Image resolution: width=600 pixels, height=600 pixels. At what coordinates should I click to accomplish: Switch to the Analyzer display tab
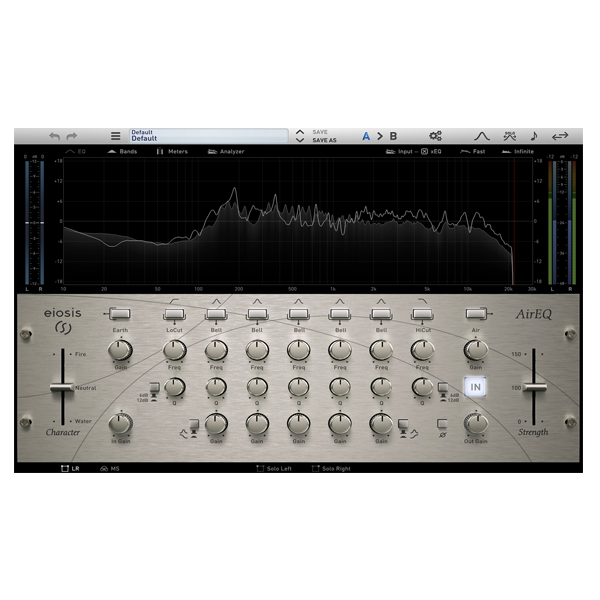point(226,152)
